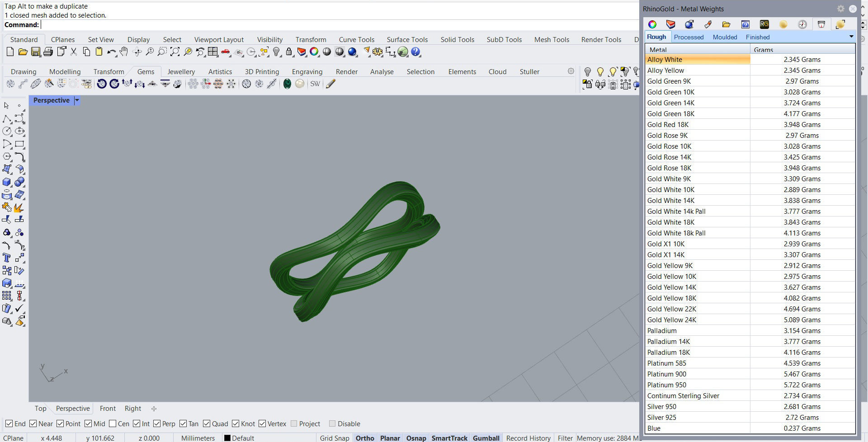Select the Box solid tool in sidebar
The image size is (868, 442).
7,182
